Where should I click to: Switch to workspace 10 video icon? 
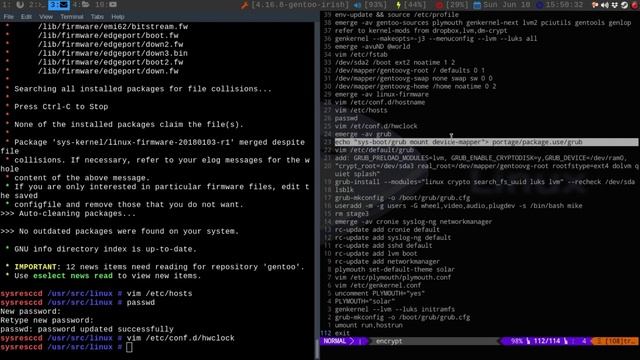pyautogui.click(x=113, y=5)
